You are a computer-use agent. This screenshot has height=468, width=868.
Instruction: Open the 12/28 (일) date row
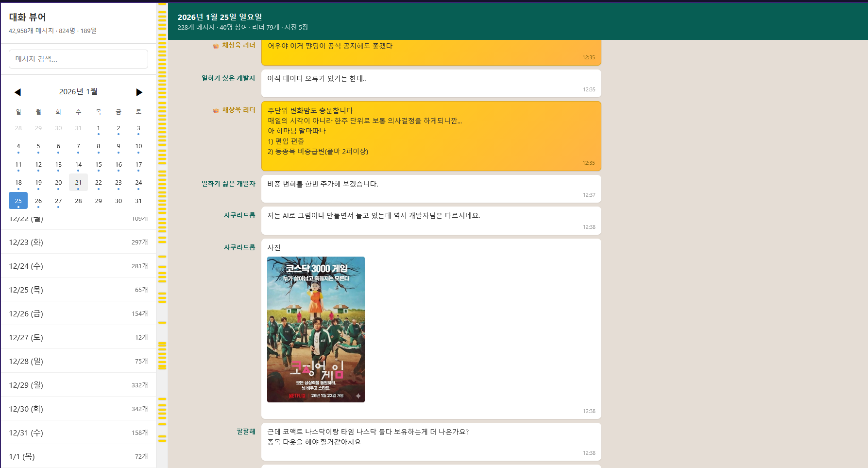point(78,361)
